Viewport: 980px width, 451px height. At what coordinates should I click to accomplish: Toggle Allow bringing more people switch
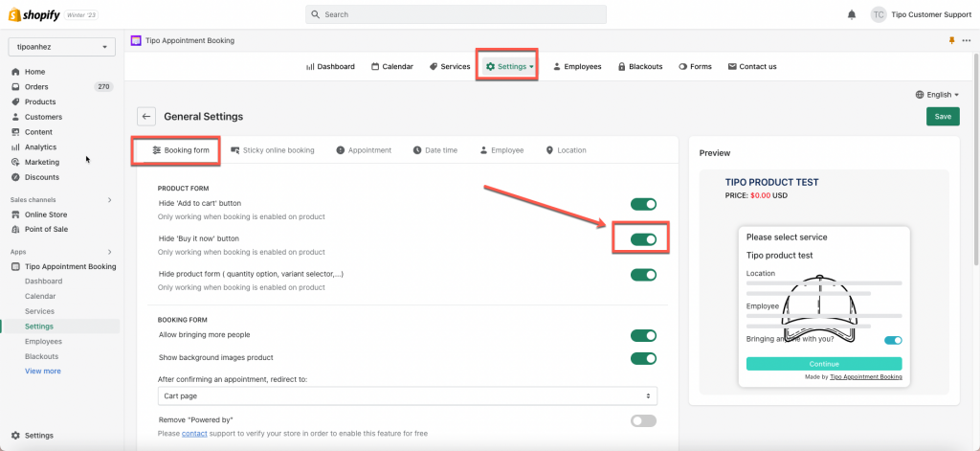(643, 336)
